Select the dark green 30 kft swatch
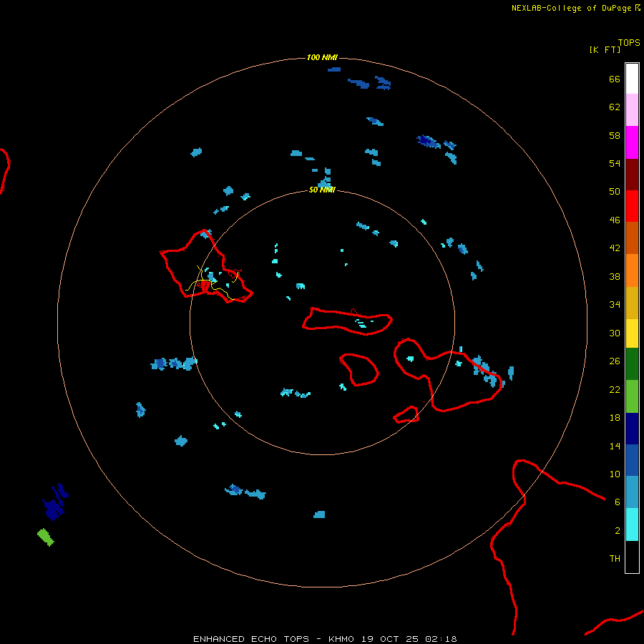 (632, 364)
